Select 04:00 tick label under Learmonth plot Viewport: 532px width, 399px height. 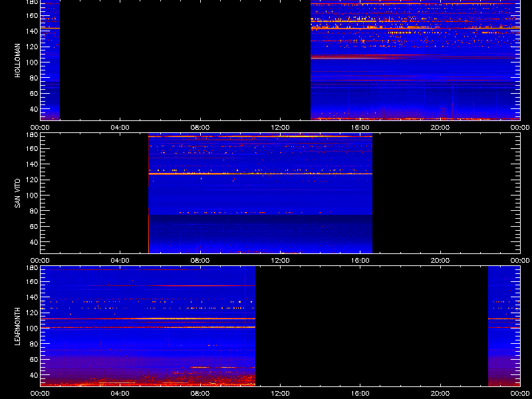(120, 394)
